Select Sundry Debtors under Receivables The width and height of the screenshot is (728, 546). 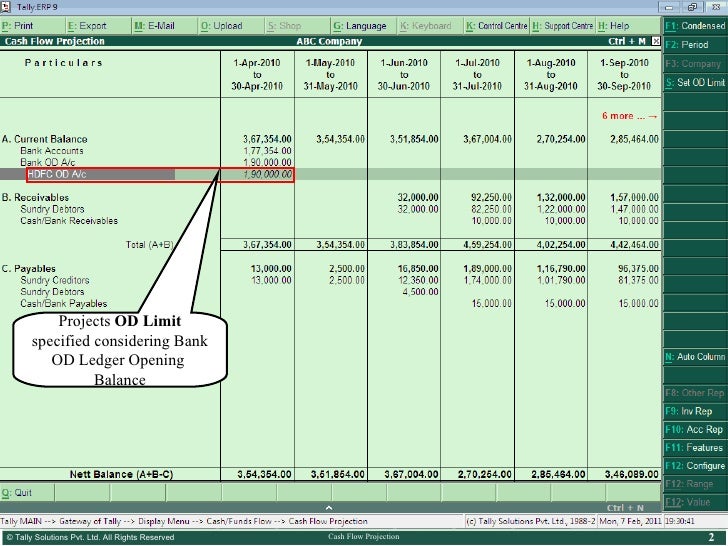52,209
